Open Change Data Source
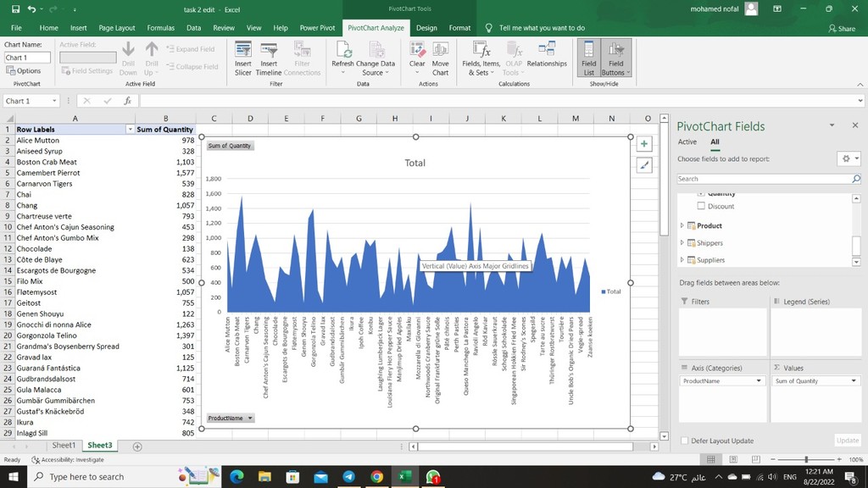This screenshot has width=868, height=488. (x=376, y=58)
